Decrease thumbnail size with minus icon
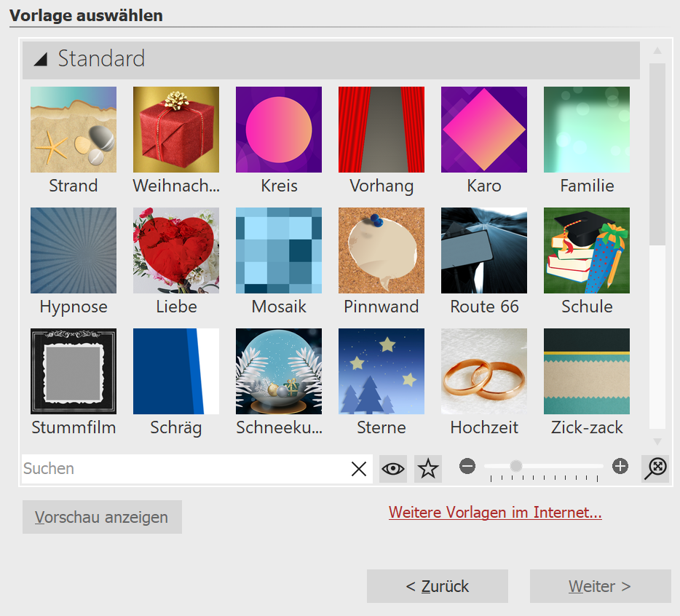This screenshot has height=616, width=680. (467, 466)
